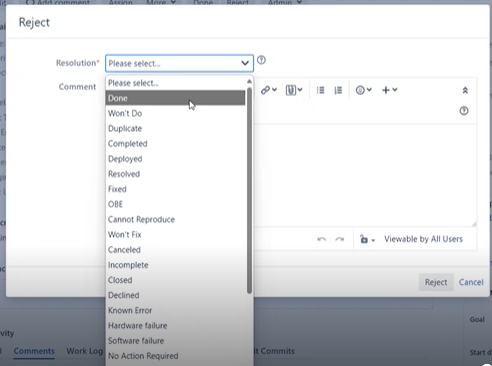Viewport: 492px width, 366px height.
Task: Collapse the editor toolbar with double chevron
Action: (x=465, y=90)
